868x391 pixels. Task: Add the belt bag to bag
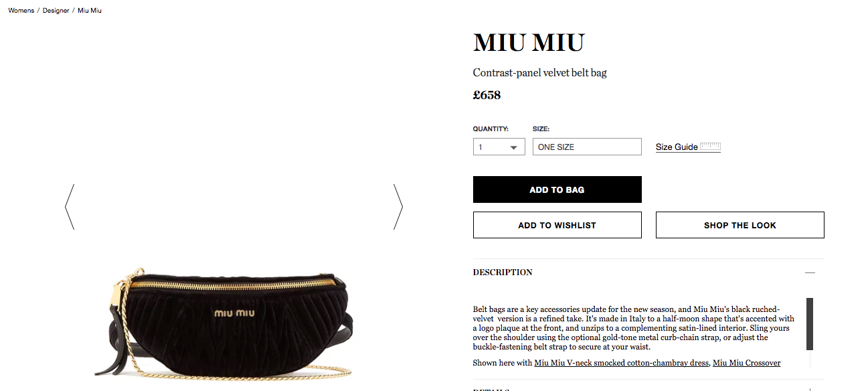point(557,189)
